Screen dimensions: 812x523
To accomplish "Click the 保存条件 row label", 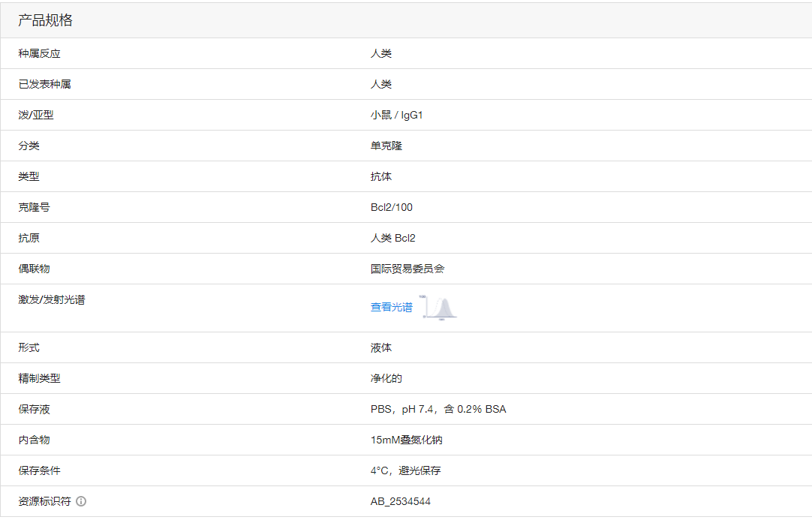I will 35,470.
